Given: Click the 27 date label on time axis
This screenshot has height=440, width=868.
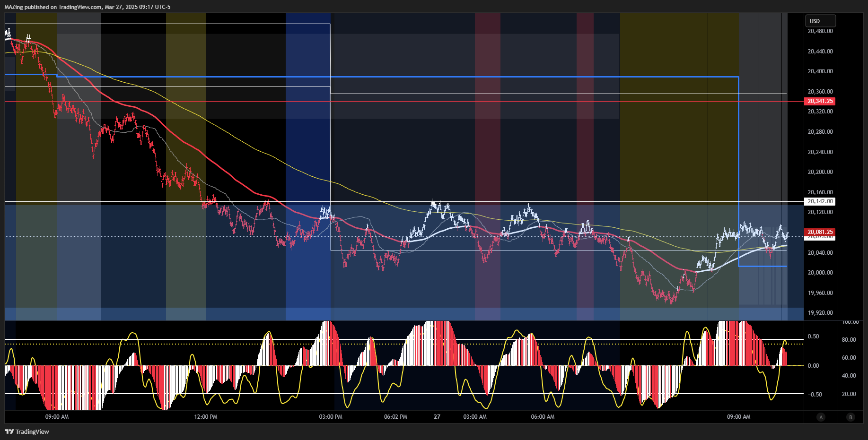Looking at the screenshot, I should tap(437, 417).
